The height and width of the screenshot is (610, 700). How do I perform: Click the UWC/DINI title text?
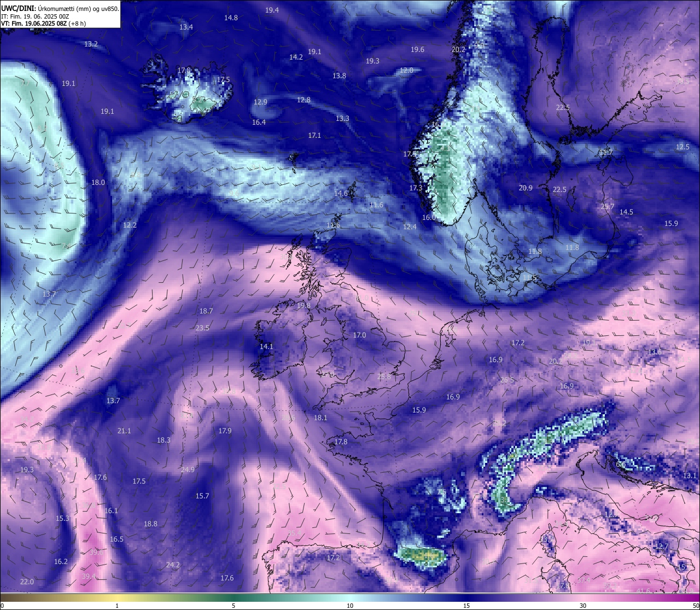tap(19, 9)
